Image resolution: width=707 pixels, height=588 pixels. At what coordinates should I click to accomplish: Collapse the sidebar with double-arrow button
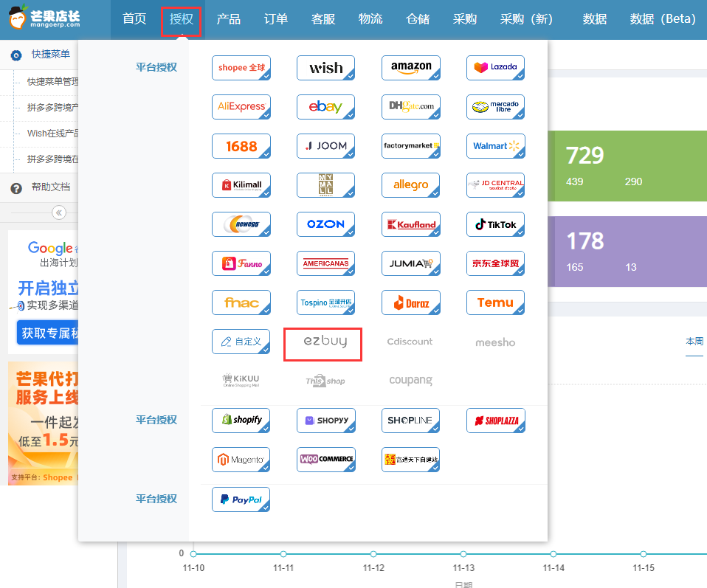tap(59, 212)
